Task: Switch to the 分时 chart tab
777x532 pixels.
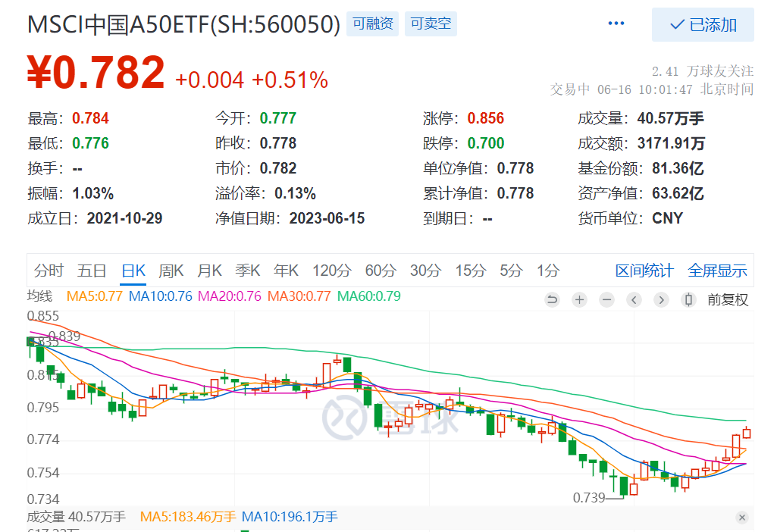Action: point(49,271)
